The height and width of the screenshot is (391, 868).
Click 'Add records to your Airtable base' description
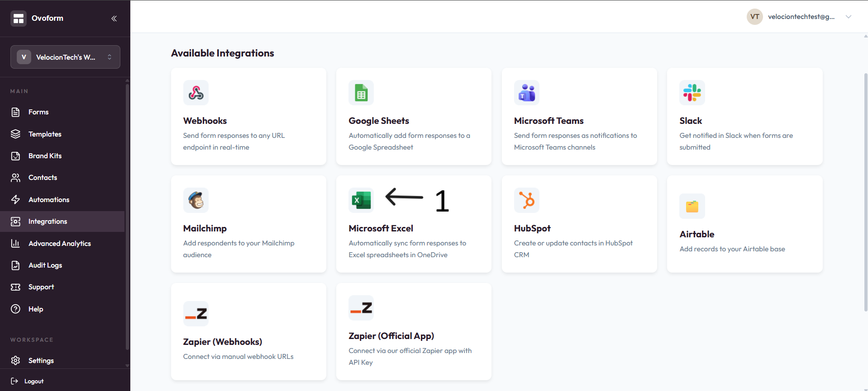click(732, 249)
